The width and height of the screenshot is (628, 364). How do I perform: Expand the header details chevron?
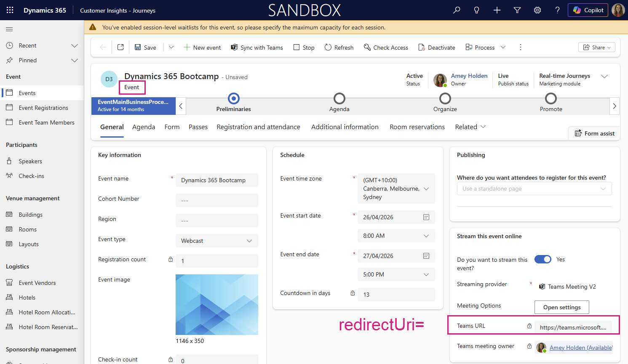click(x=604, y=76)
